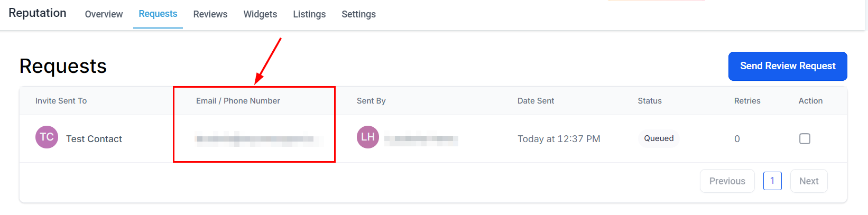Click the Email / Phone Number column header
The image size is (868, 215).
pyautogui.click(x=238, y=101)
